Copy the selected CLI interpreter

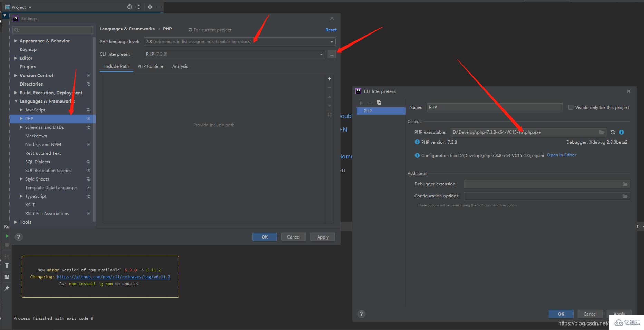point(379,103)
